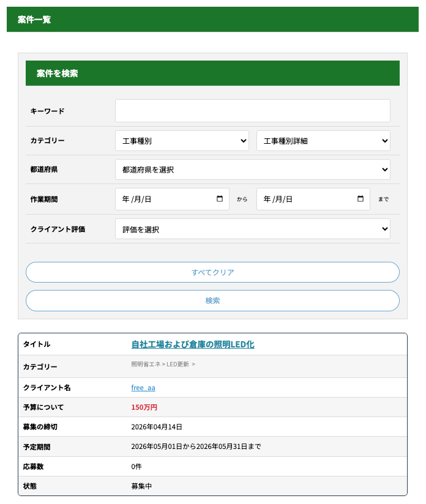The width and height of the screenshot is (426, 504).
Task: Open the end date calendar picker icon
Action: [x=361, y=199]
